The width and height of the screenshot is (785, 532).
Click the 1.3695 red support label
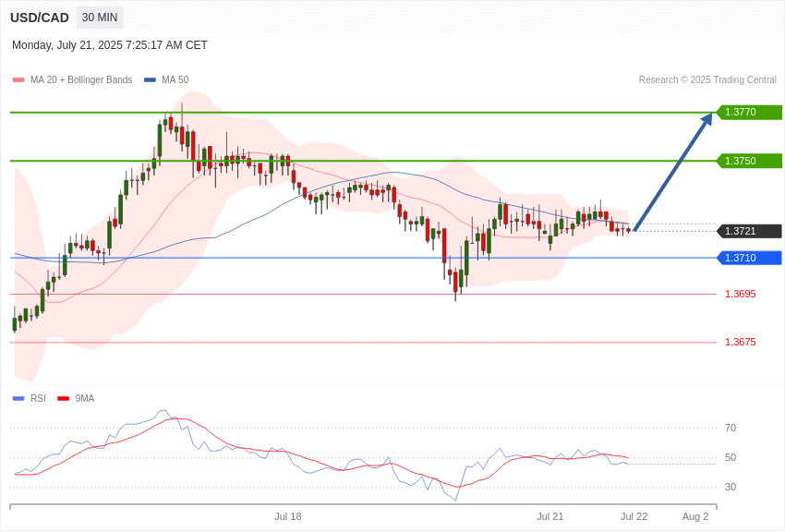[741, 294]
